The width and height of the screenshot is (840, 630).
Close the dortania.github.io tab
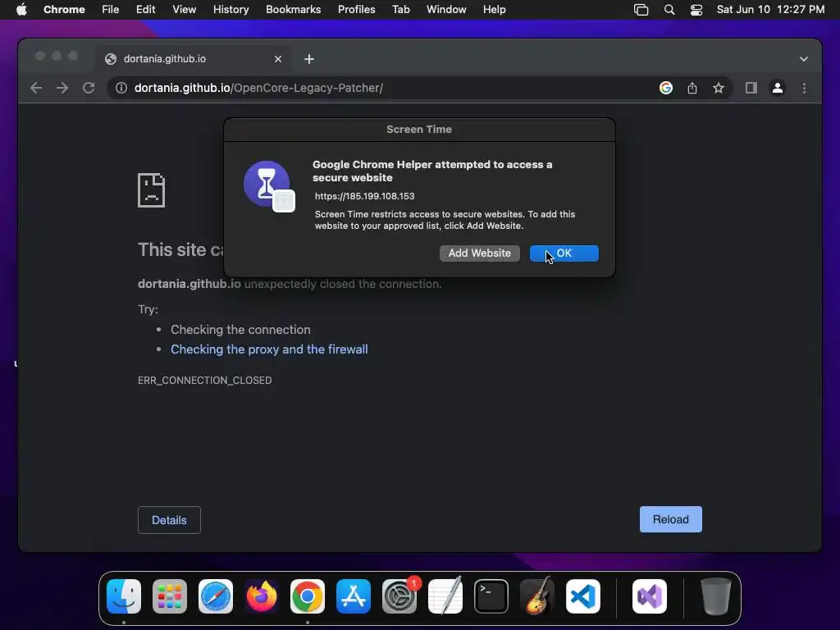pyautogui.click(x=278, y=59)
